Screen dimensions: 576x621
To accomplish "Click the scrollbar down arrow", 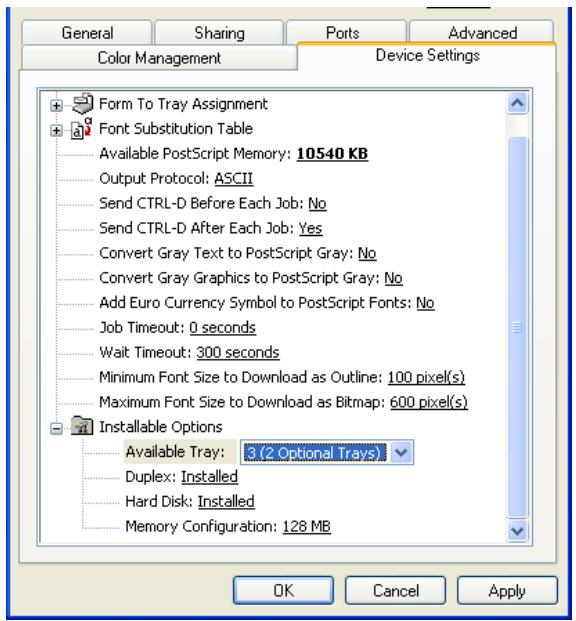I will [517, 530].
